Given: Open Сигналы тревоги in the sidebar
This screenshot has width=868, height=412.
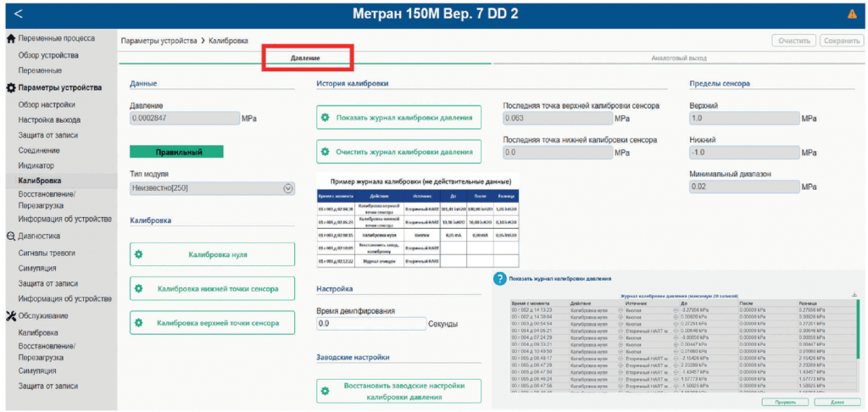Looking at the screenshot, I should click(47, 253).
